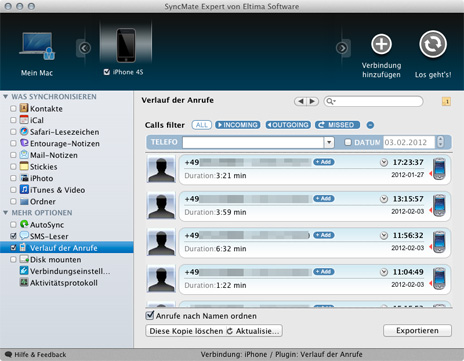This screenshot has width=464, height=361.
Task: Click phone icon on 13:15:57 call row
Action: tap(439, 205)
